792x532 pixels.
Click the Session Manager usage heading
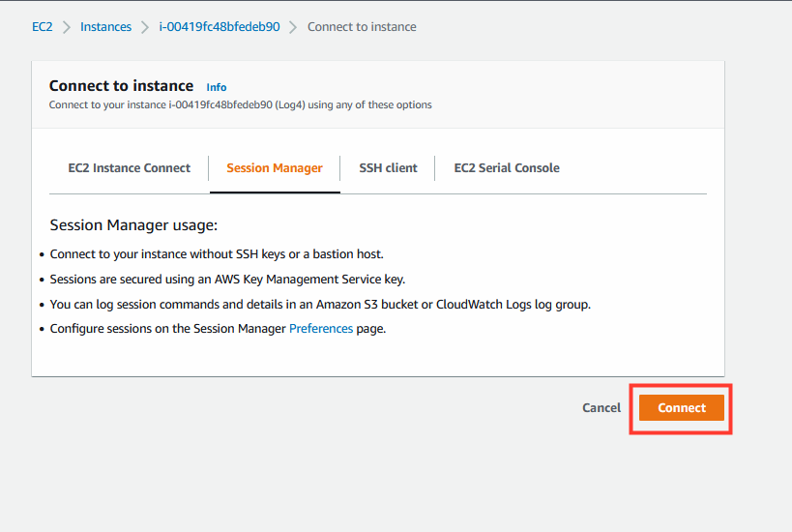(x=133, y=224)
